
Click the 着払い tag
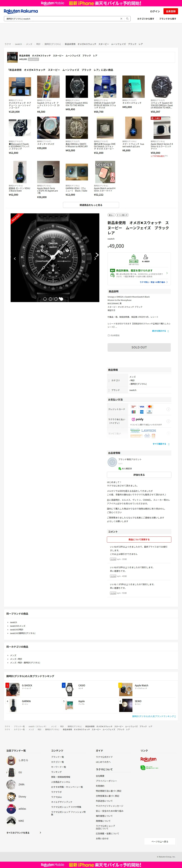click(111, 215)
